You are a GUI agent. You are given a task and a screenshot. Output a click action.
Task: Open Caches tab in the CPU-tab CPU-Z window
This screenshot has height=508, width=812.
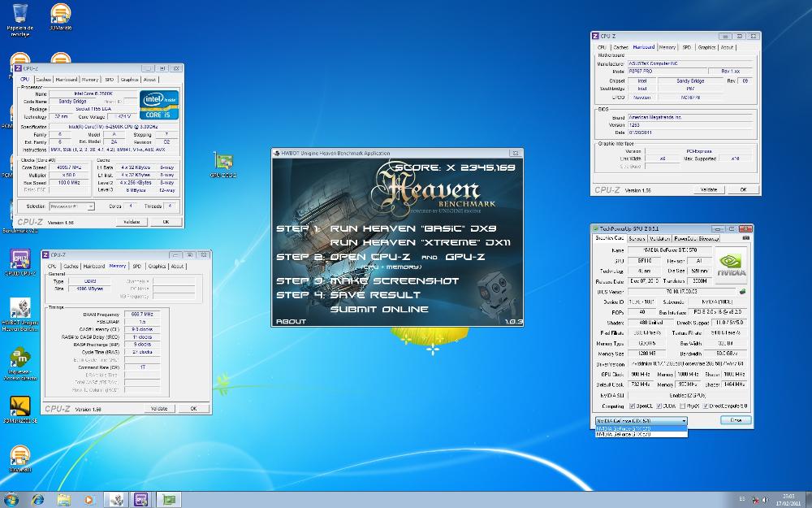point(44,80)
